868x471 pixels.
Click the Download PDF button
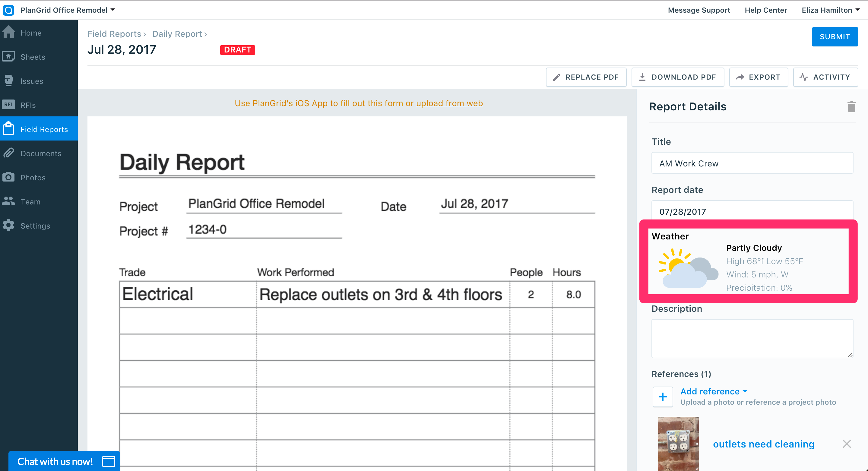coord(678,77)
